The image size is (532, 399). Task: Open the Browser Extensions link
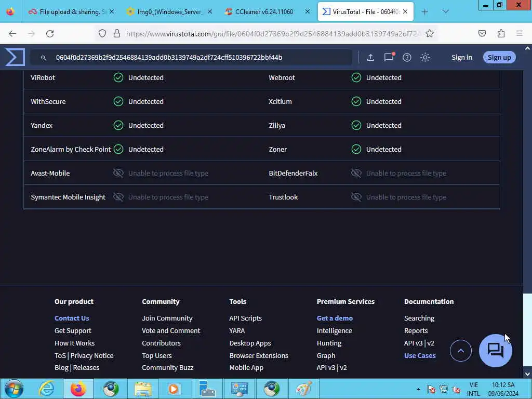pyautogui.click(x=259, y=355)
